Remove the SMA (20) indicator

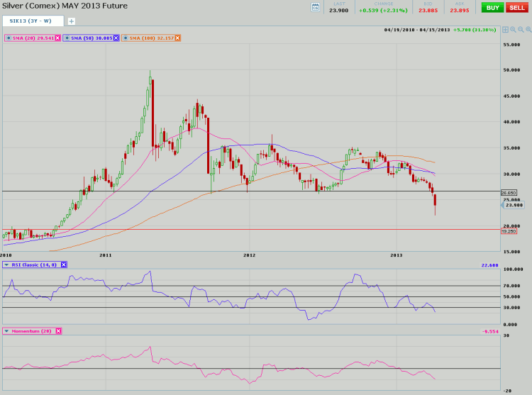pyautogui.click(x=57, y=38)
